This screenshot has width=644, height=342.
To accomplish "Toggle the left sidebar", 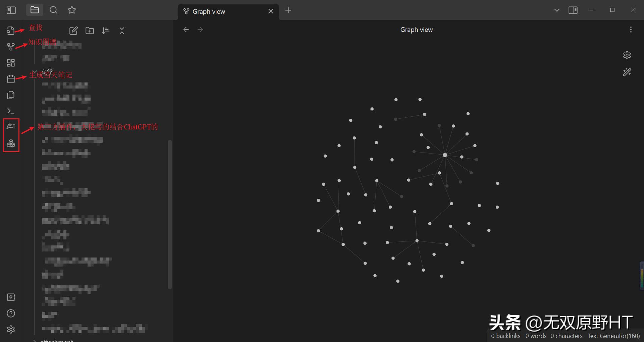I will 11,10.
